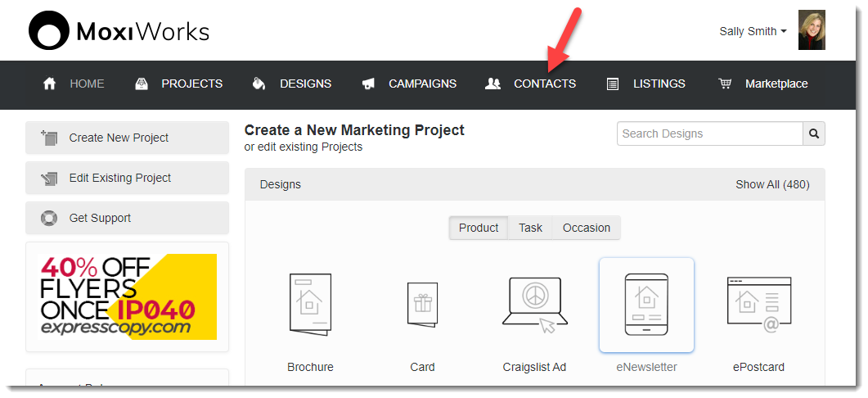The image size is (868, 398).
Task: Click into the Search Designs field
Action: (x=710, y=133)
